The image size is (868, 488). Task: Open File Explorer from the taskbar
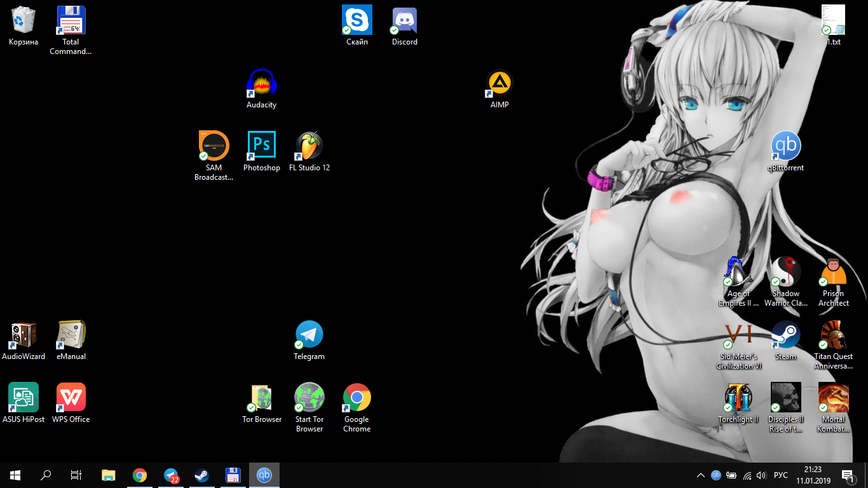coord(109,475)
